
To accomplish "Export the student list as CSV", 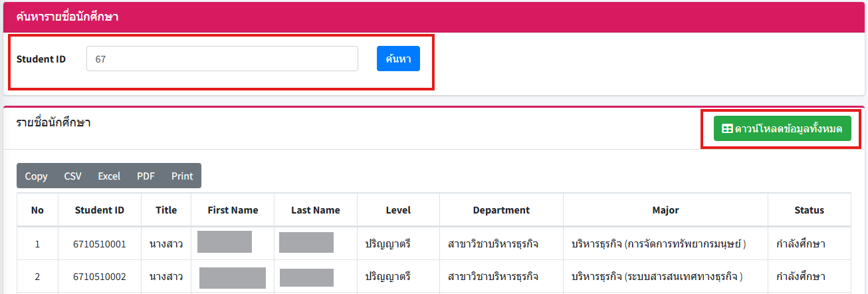I will click(x=72, y=176).
